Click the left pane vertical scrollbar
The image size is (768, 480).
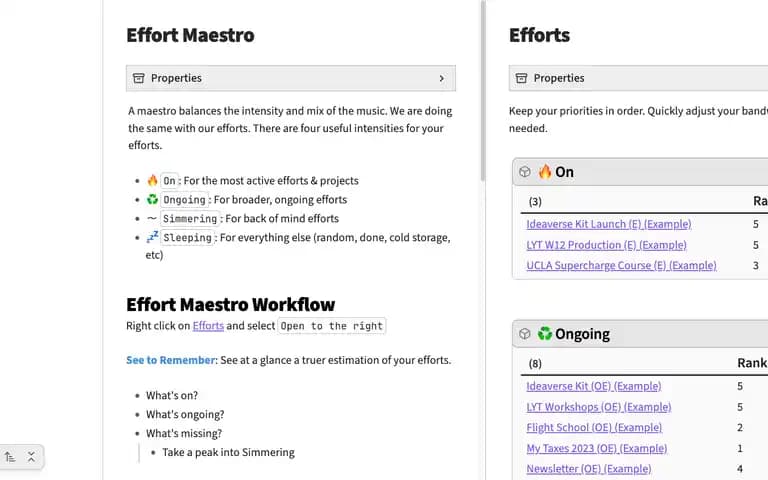(483, 91)
